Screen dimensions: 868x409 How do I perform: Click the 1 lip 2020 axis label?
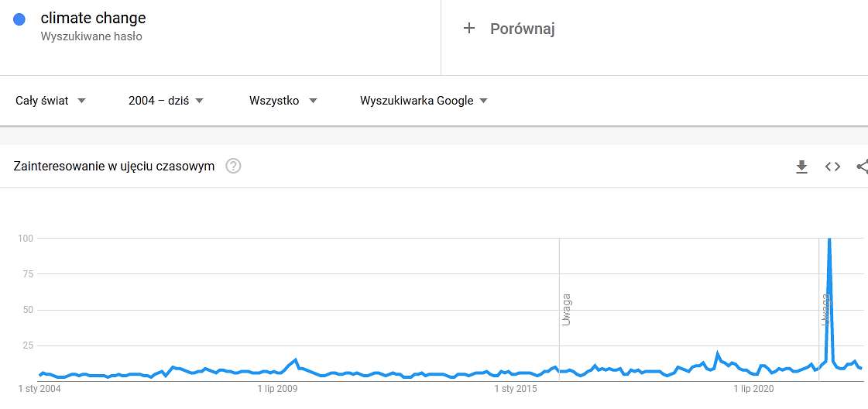tap(753, 389)
